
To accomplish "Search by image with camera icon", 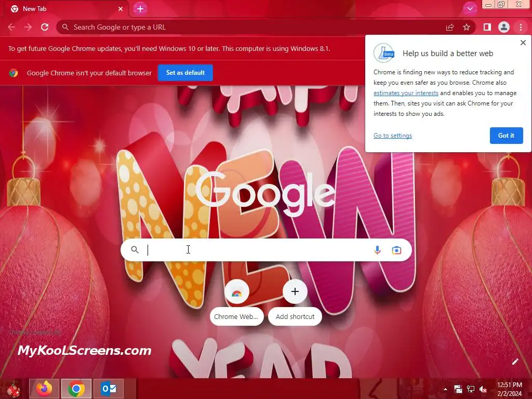I will click(396, 250).
